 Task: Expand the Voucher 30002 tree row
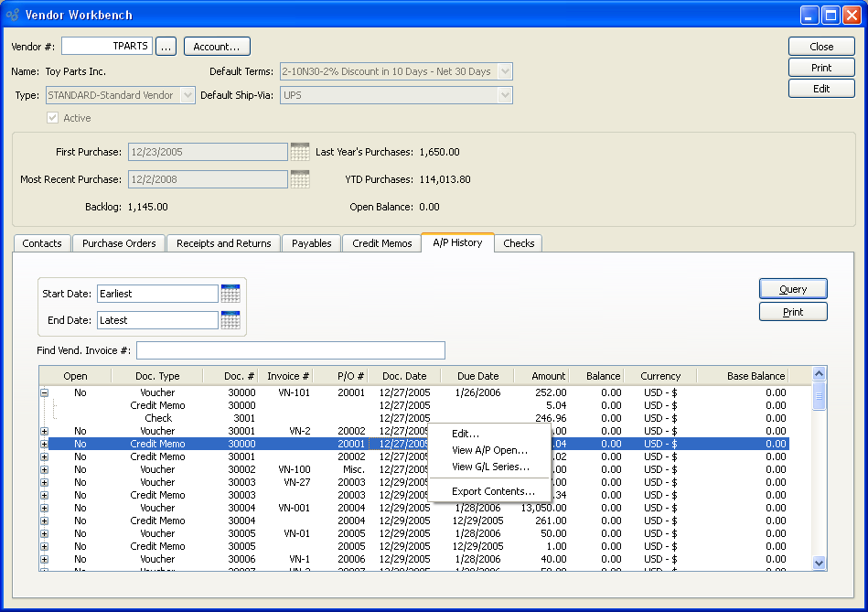[x=44, y=469]
